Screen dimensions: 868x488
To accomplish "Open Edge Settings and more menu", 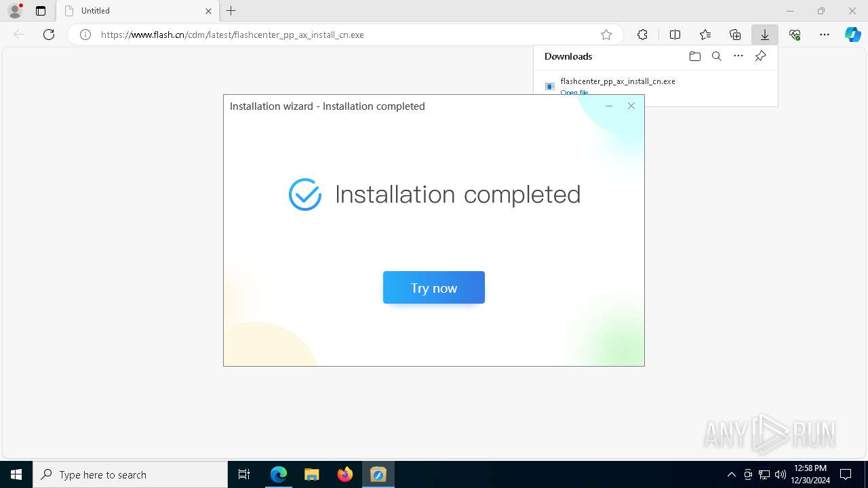I will pos(825,35).
